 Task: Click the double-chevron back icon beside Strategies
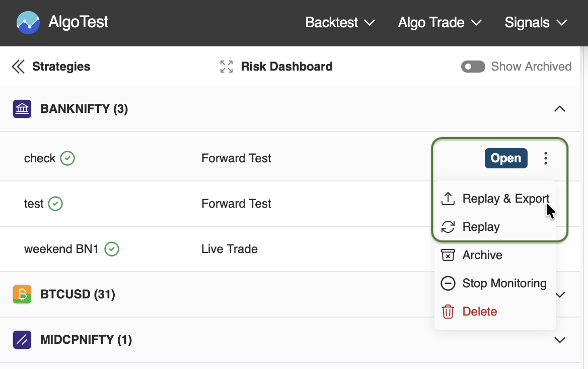[x=18, y=67]
